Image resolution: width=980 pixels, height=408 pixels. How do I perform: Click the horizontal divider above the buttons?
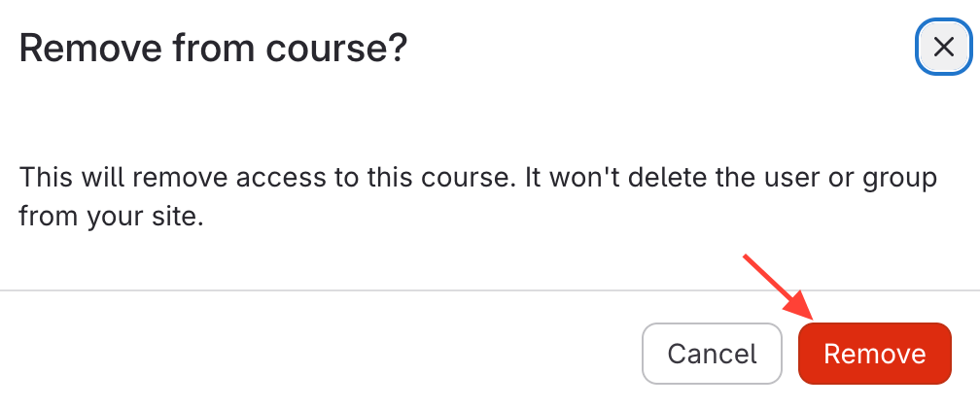tap(490, 290)
